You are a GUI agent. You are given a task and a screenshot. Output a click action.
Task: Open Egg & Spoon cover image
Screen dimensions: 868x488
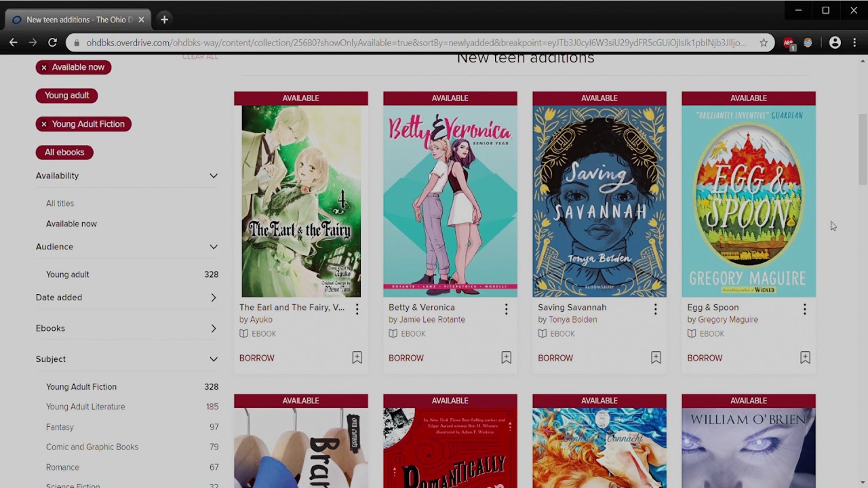coord(749,201)
